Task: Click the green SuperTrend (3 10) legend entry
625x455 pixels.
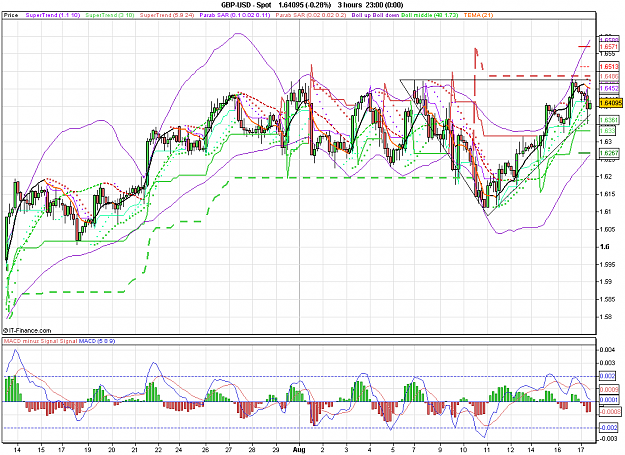Action: click(x=110, y=15)
